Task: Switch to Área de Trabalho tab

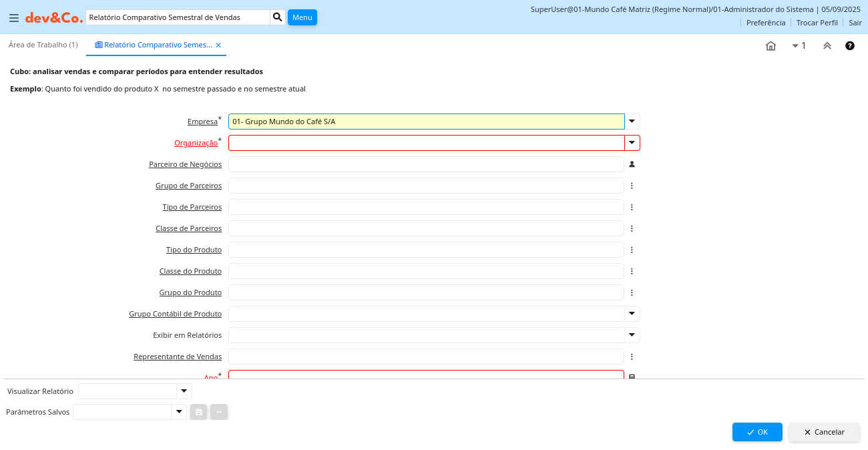Action: [43, 45]
